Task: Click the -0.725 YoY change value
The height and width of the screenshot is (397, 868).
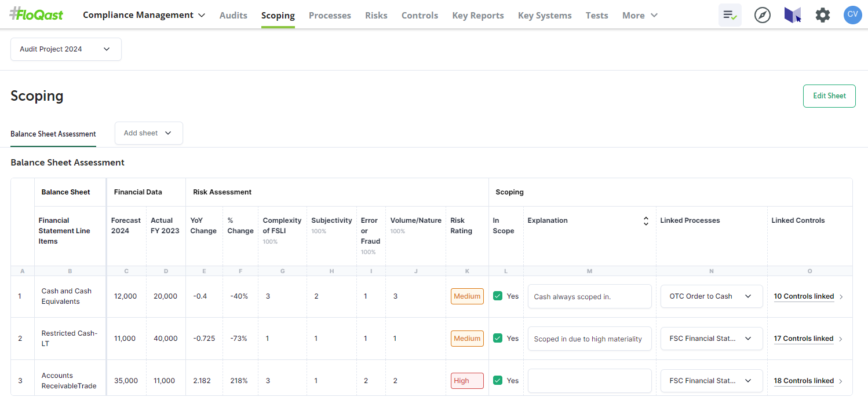Action: coord(205,339)
